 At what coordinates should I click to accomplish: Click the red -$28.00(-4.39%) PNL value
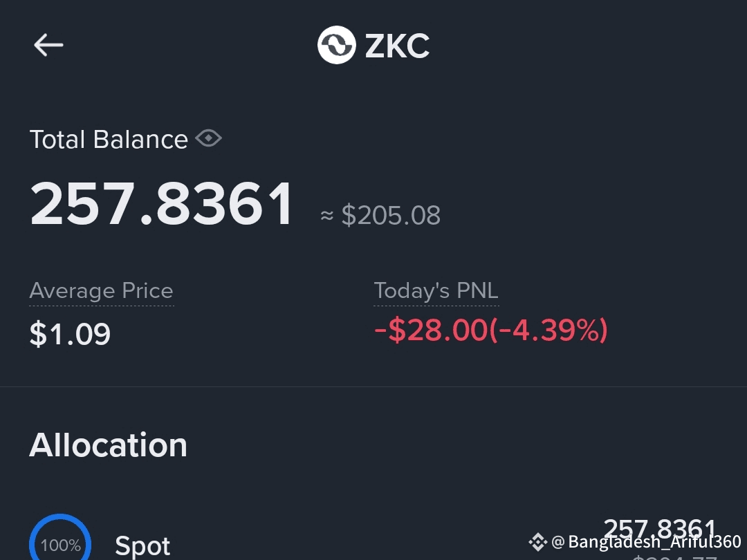491,330
